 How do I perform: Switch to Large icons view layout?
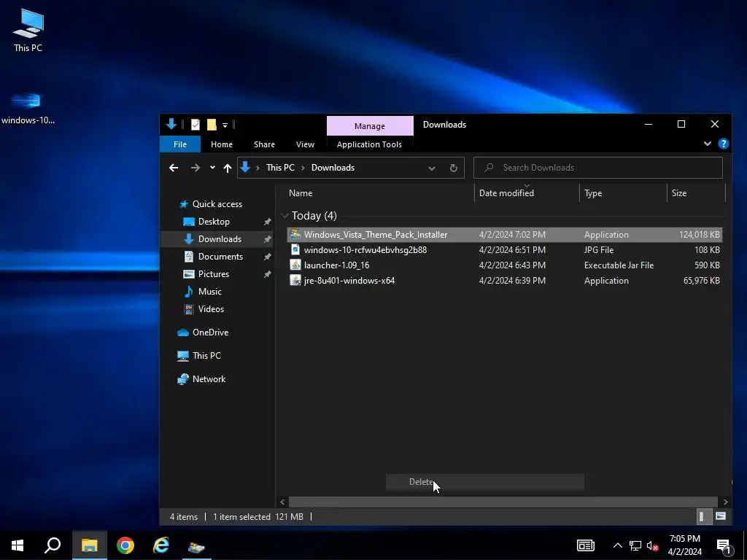point(720,517)
